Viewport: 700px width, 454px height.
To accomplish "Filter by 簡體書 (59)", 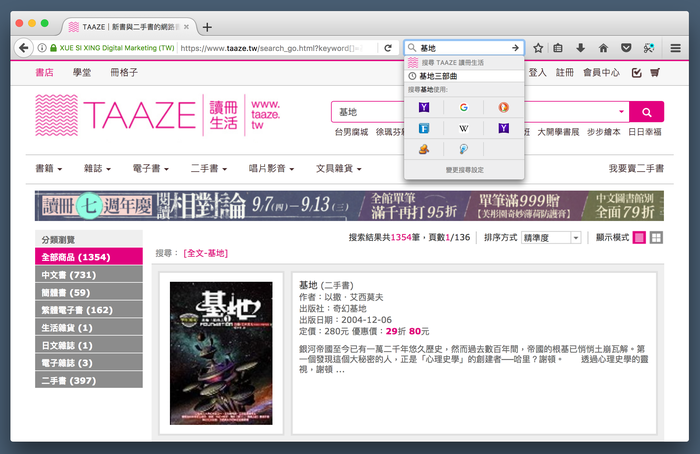I will tap(89, 292).
